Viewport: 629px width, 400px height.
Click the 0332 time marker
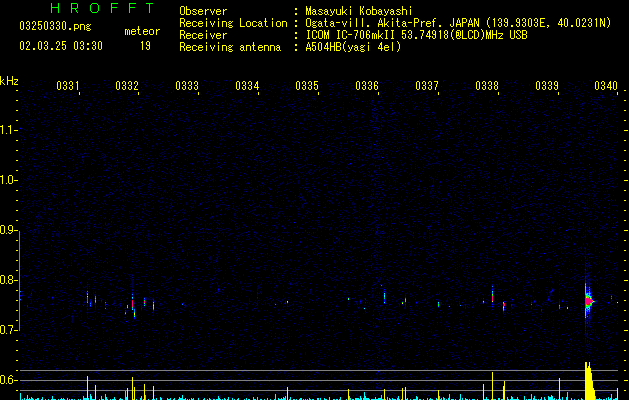click(127, 86)
